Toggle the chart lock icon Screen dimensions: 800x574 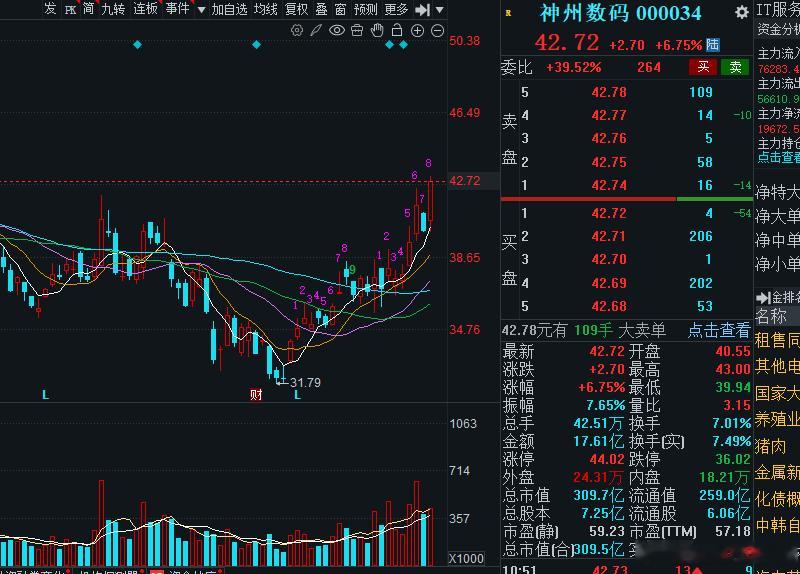(397, 31)
